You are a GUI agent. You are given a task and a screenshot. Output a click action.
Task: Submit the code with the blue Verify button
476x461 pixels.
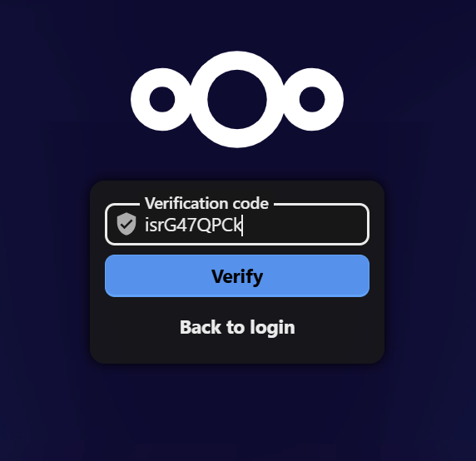tap(237, 276)
